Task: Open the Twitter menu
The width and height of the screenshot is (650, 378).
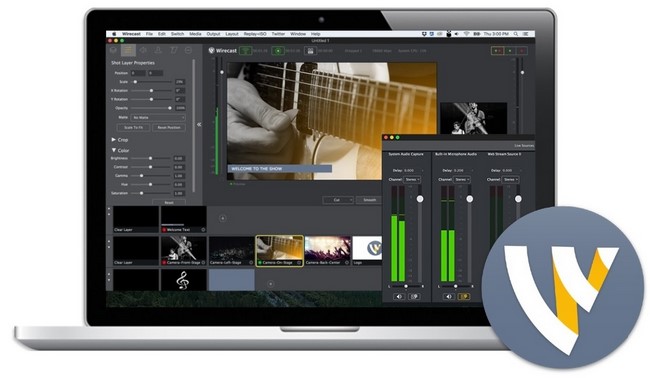Action: click(278, 34)
